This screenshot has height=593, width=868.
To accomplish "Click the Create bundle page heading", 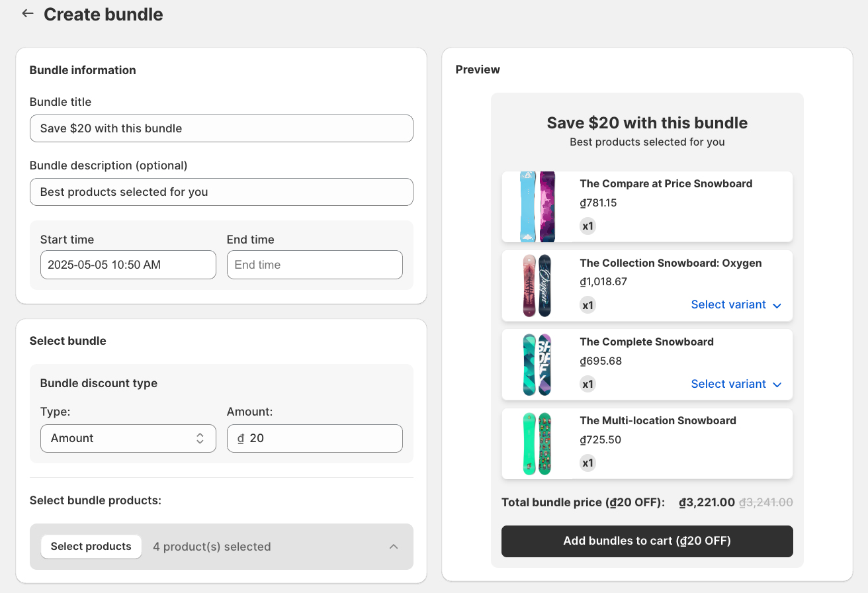I will coord(103,15).
